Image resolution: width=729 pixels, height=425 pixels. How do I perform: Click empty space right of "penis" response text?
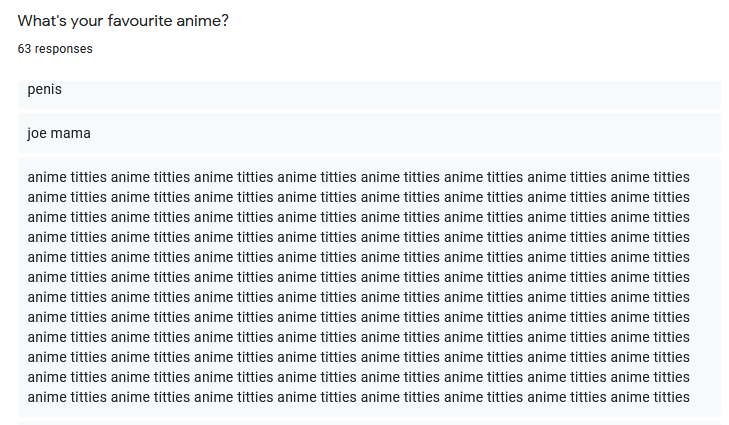tap(400, 90)
